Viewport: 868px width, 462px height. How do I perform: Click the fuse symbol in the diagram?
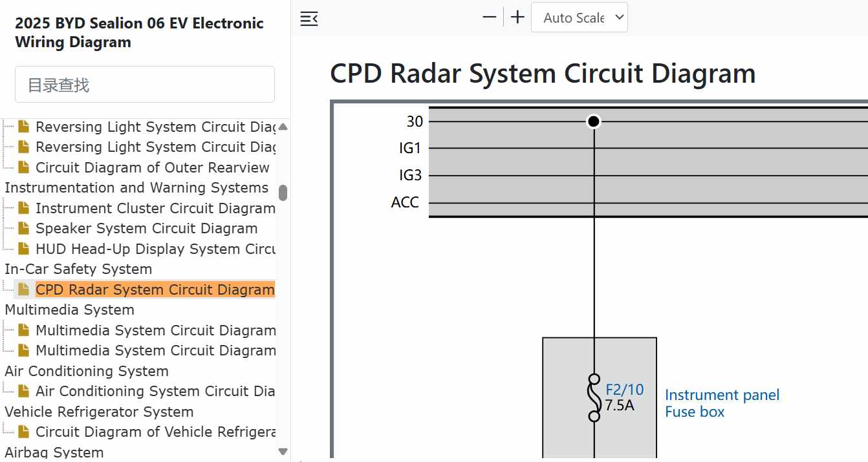[x=594, y=397]
